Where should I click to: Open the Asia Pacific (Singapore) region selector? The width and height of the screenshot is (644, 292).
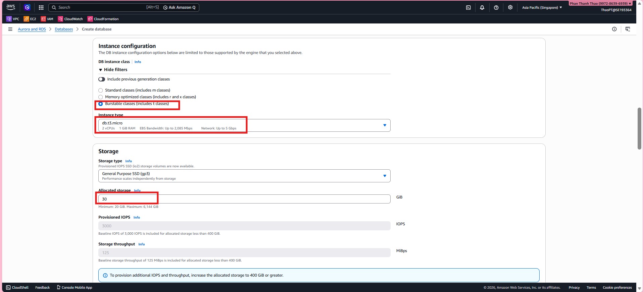click(542, 7)
